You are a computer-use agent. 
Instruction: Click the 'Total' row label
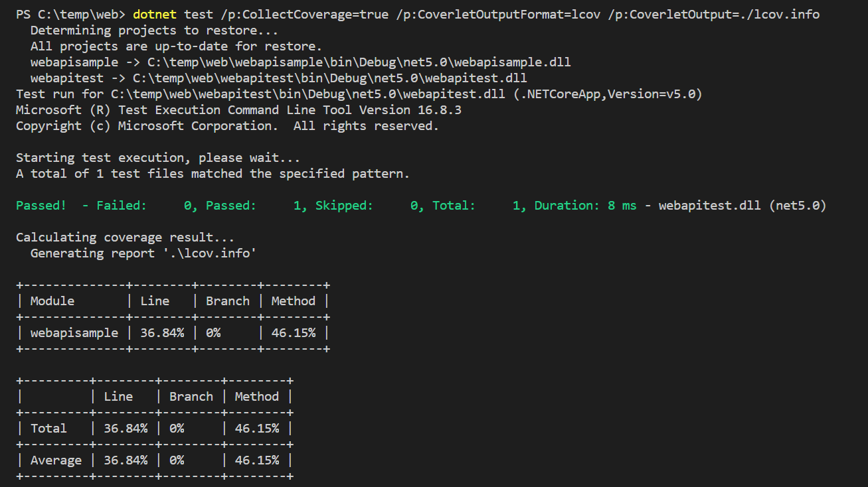point(48,429)
